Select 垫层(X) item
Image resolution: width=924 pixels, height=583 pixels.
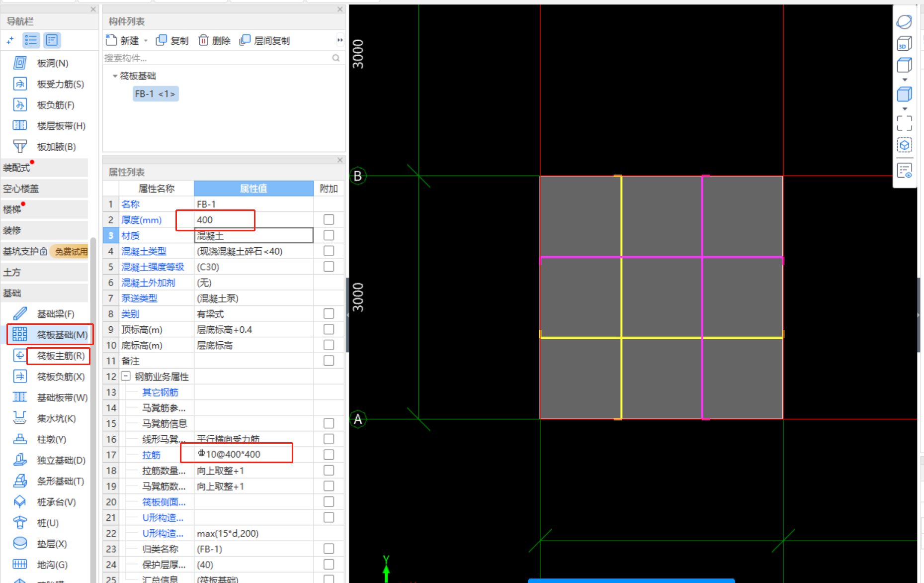pos(41,544)
